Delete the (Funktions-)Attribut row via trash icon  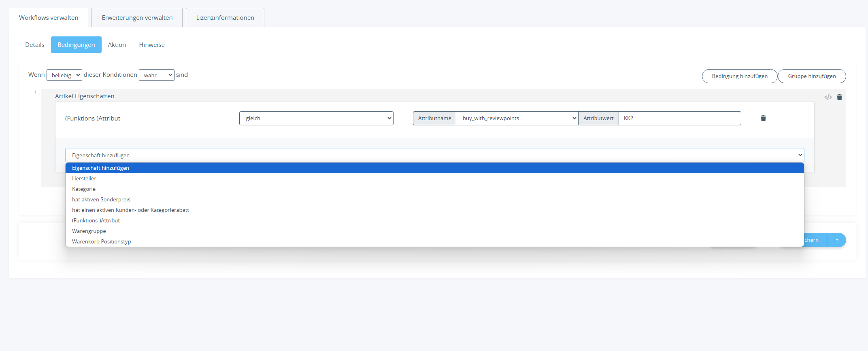coord(763,118)
